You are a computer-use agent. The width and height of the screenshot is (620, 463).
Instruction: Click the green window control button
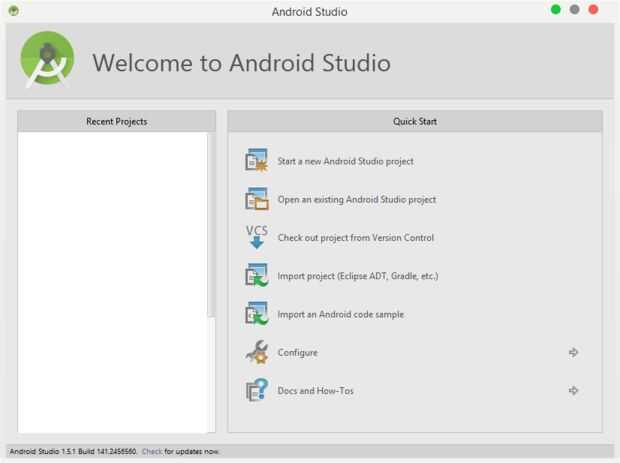(x=556, y=9)
